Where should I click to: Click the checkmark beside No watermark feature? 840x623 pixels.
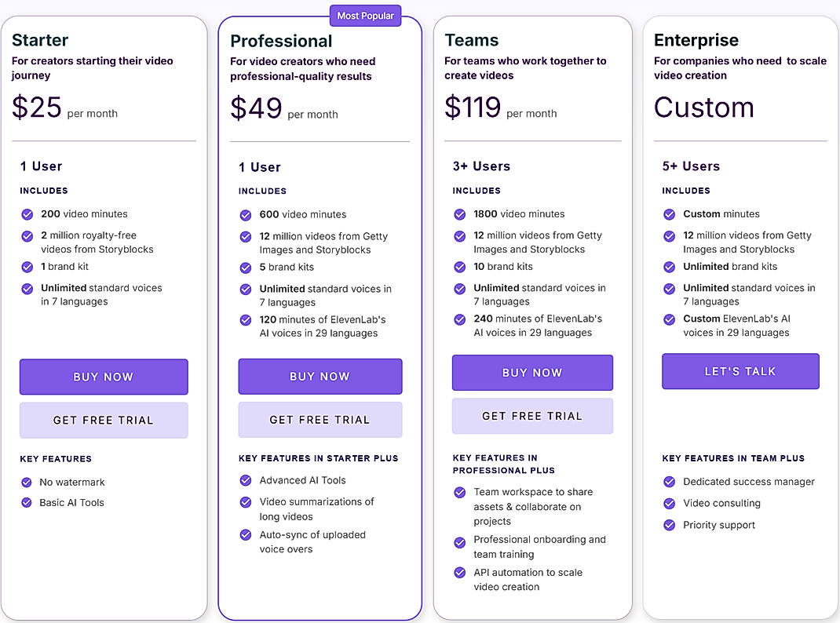[x=27, y=482]
